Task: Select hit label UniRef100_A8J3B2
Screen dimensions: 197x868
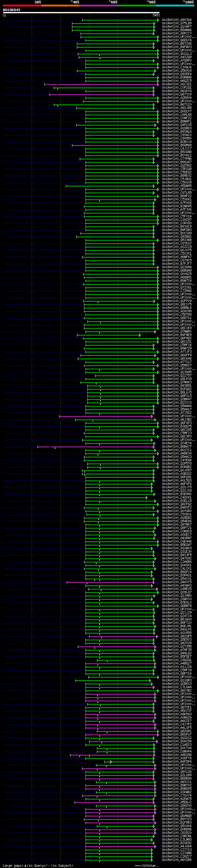Action: coord(177,420)
